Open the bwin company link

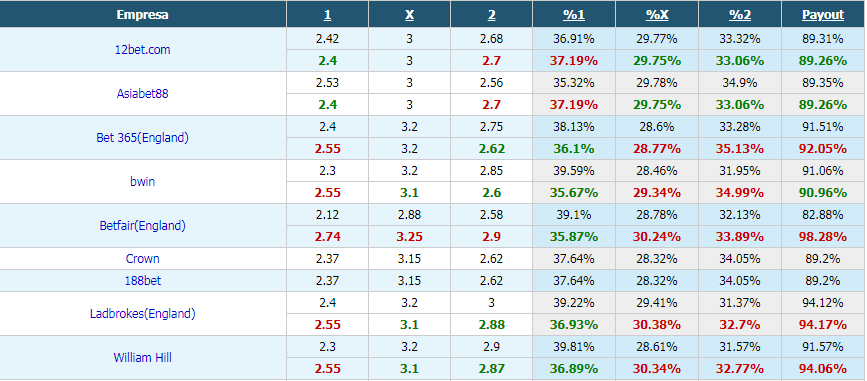143,181
